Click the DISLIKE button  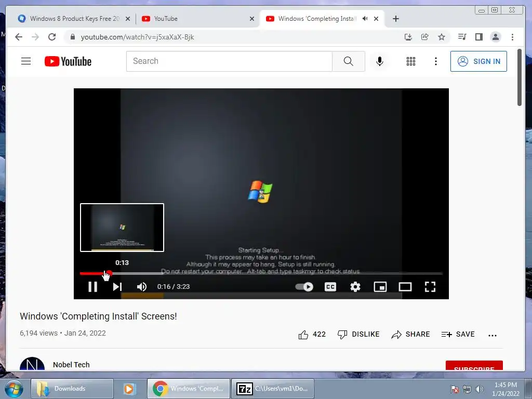pyautogui.click(x=358, y=335)
